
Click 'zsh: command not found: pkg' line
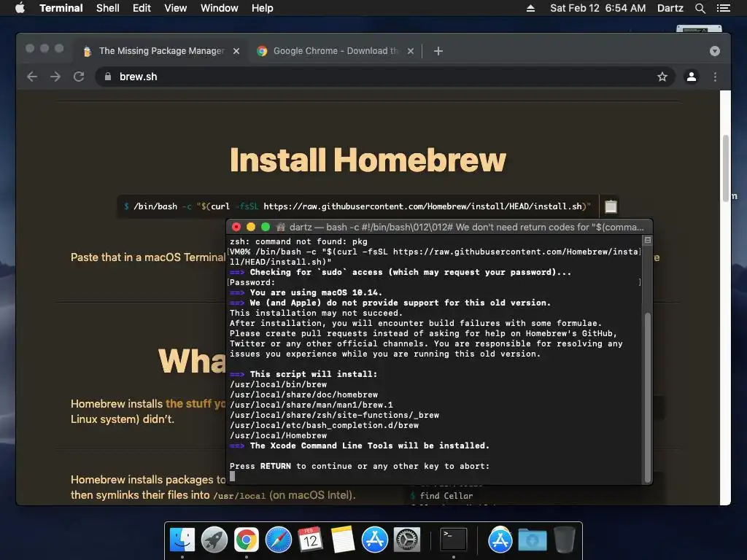[x=298, y=241]
